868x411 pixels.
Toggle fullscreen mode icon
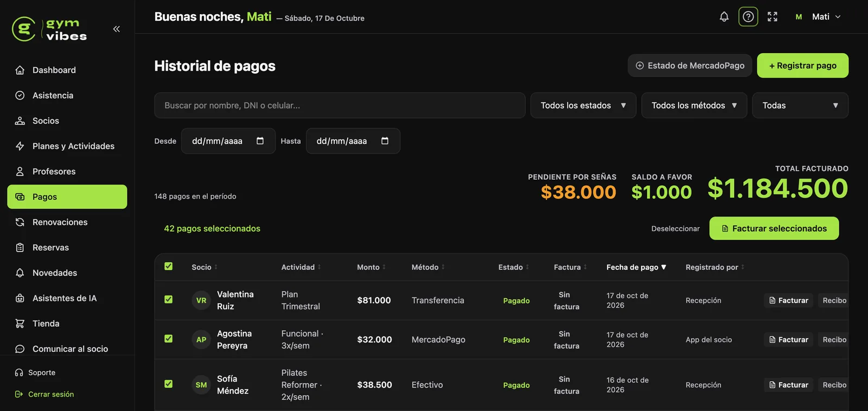point(773,17)
